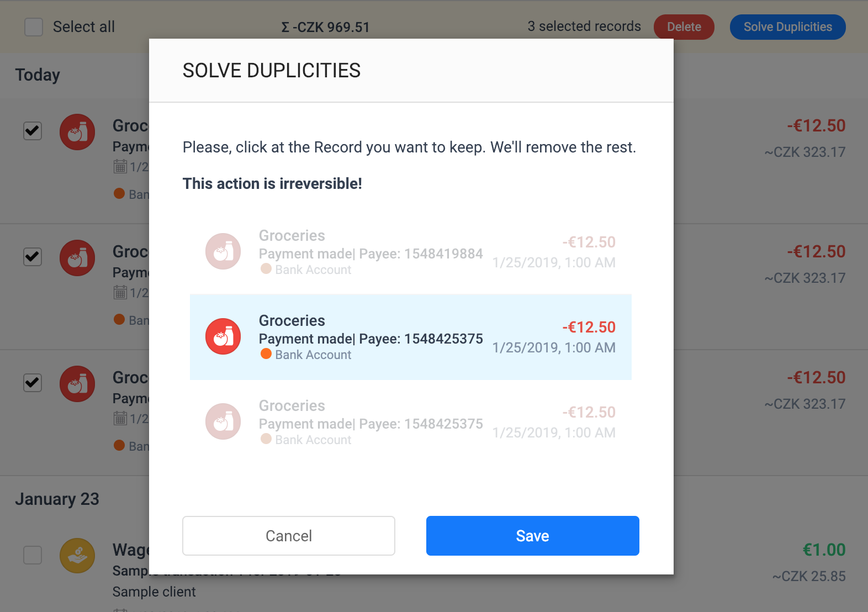Click the highlighted red groceries icon
This screenshot has height=612, width=868.
pos(223,336)
